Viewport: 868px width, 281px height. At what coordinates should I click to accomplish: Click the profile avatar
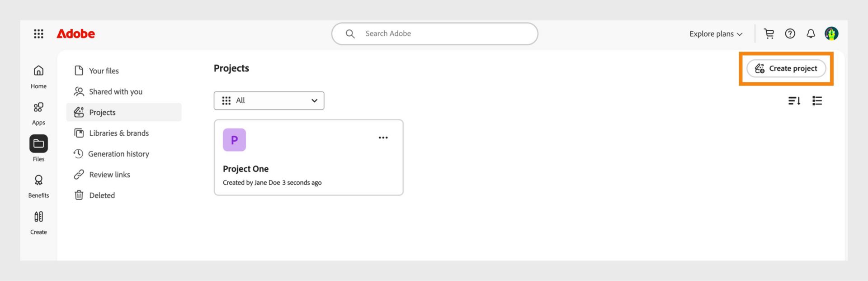[832, 33]
